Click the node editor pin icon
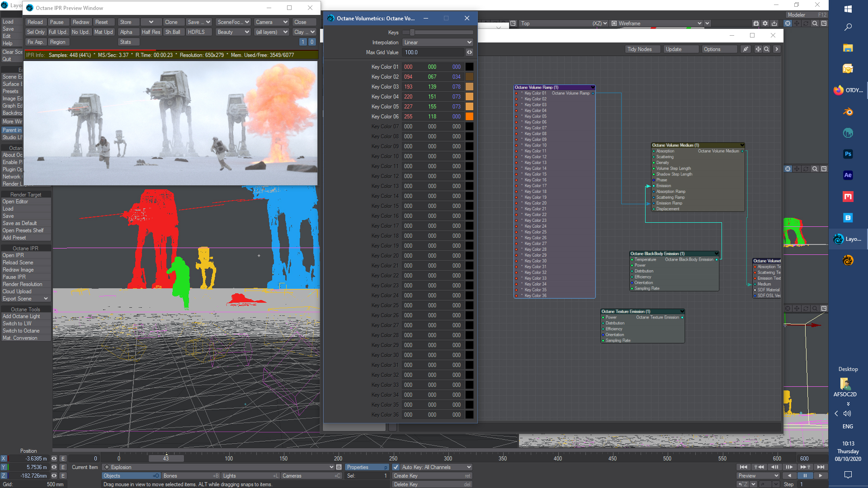This screenshot has width=868, height=488. point(745,49)
